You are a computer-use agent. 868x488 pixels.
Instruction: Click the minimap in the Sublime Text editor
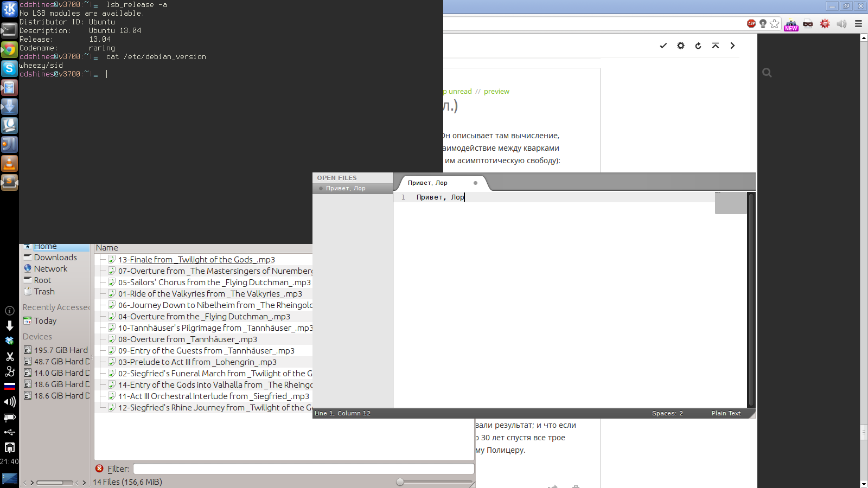[x=731, y=203]
